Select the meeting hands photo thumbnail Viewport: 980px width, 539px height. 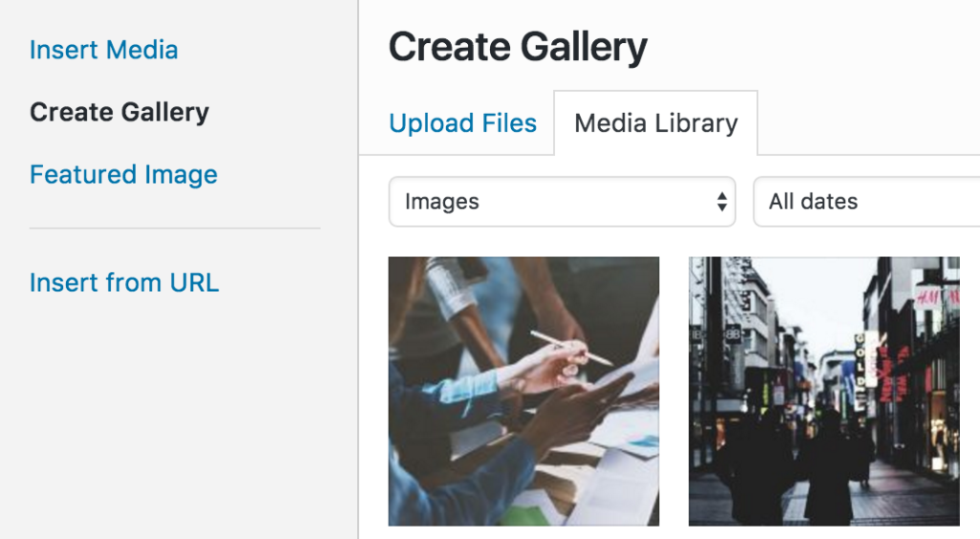click(523, 391)
